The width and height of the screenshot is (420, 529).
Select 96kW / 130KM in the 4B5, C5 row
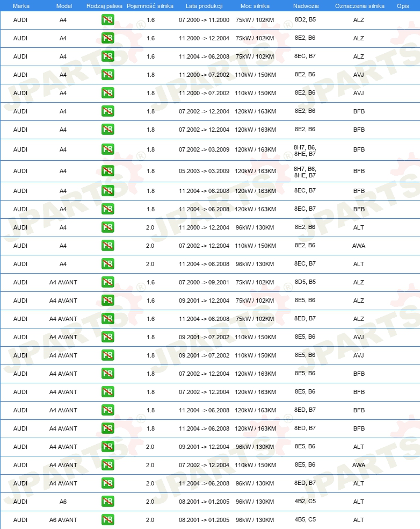[x=255, y=520]
